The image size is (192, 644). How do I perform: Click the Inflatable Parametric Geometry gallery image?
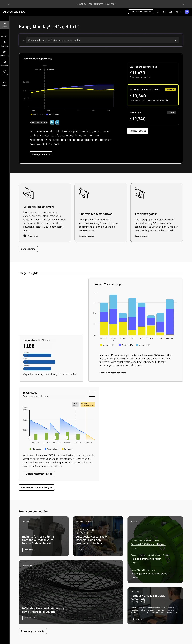pos(71,592)
